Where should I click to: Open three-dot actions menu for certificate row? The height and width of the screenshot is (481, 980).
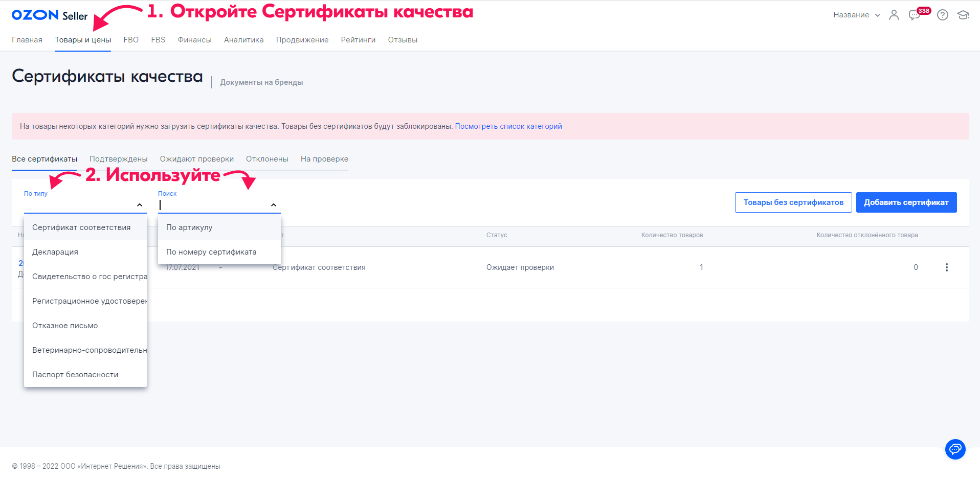(946, 267)
